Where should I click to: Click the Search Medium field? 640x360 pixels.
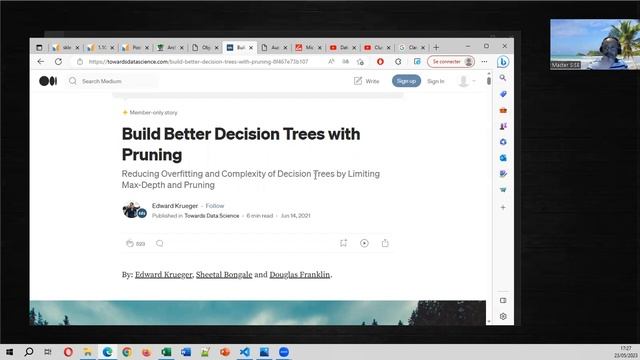[112, 81]
